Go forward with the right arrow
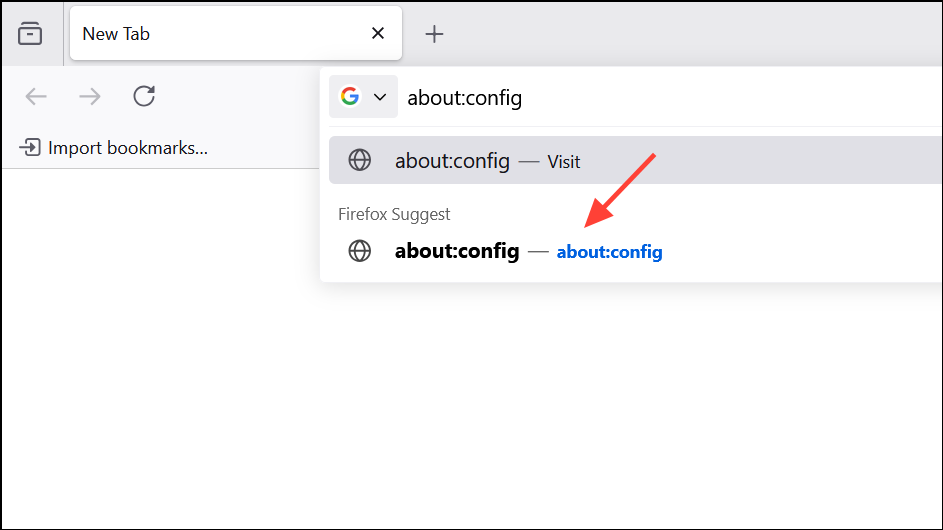 (90, 96)
